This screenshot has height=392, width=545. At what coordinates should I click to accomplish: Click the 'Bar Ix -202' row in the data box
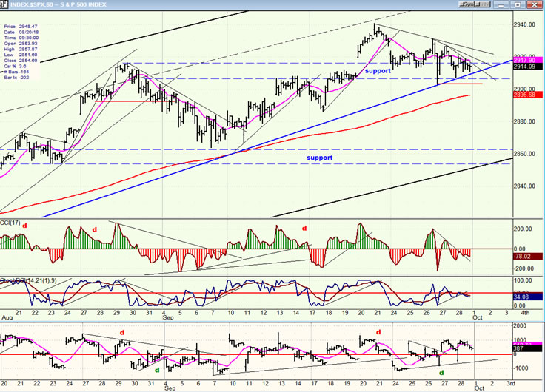(17, 78)
